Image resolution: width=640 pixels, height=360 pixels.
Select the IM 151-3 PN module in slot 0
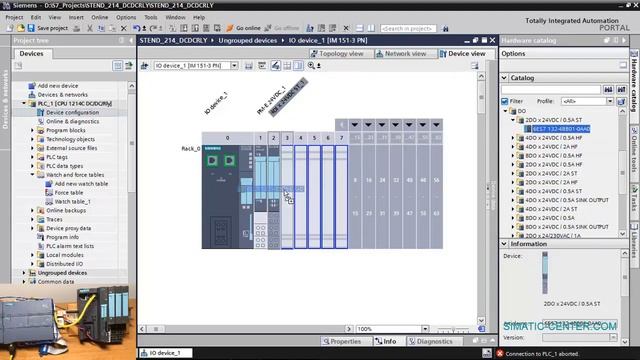[227, 197]
